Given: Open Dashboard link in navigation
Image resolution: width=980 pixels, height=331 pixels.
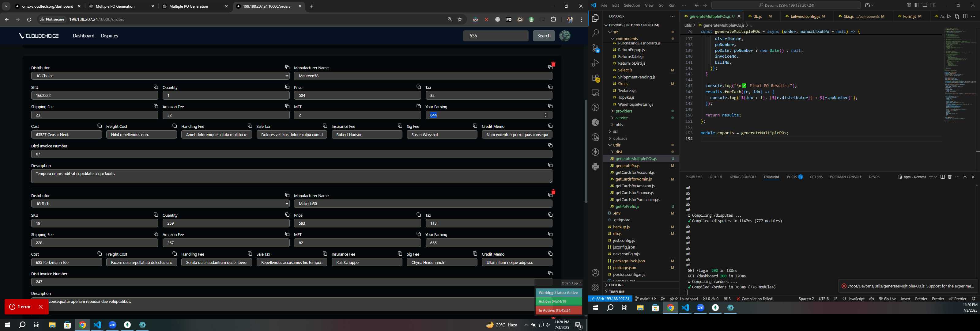Looking at the screenshot, I should 84,36.
